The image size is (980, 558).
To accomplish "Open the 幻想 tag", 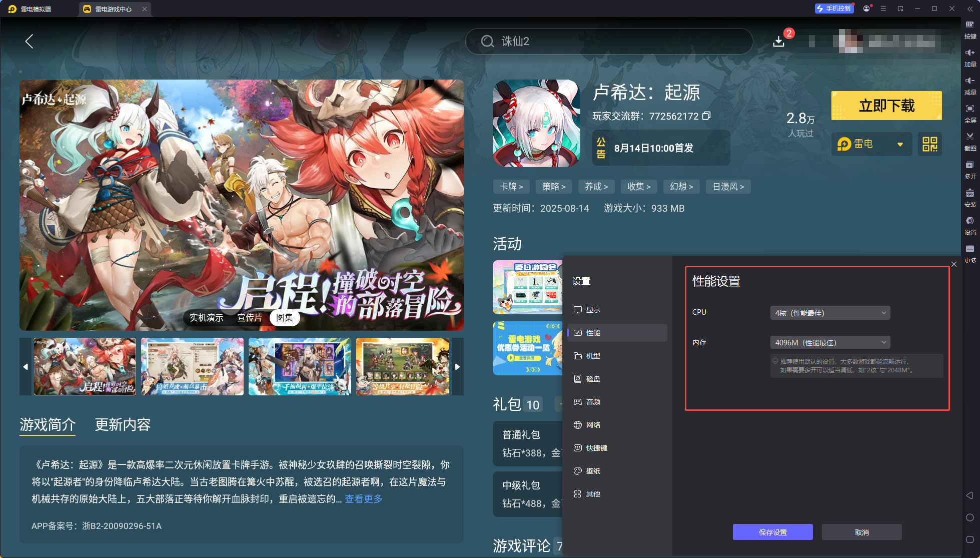I will (681, 187).
